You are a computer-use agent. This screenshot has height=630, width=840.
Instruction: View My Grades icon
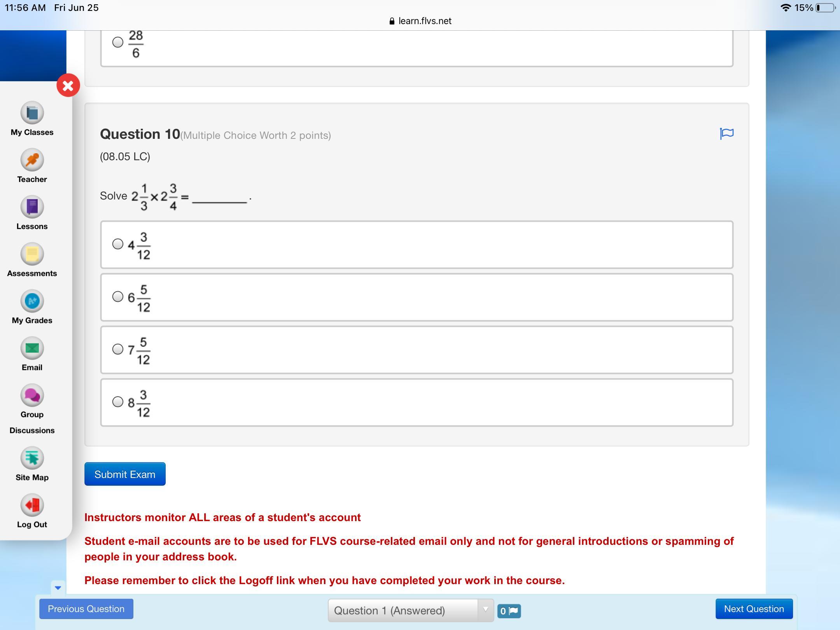tap(32, 301)
